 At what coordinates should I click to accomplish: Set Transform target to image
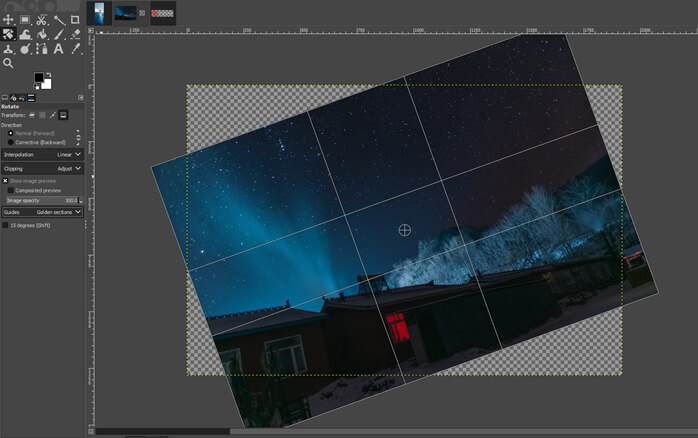coord(63,115)
